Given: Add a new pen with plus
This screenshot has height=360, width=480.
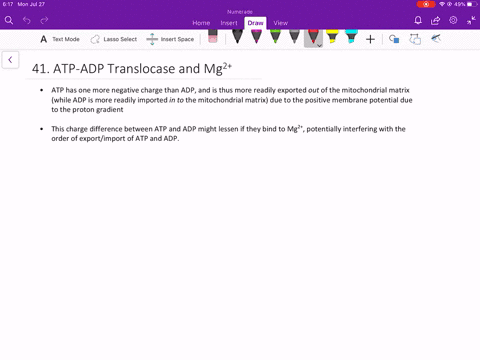Looking at the screenshot, I should point(370,39).
